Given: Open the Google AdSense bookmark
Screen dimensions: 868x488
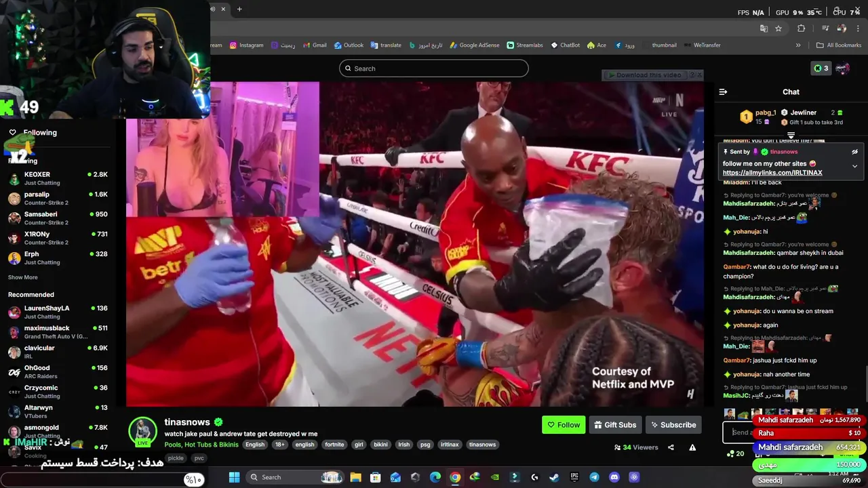Looking at the screenshot, I should coord(474,45).
